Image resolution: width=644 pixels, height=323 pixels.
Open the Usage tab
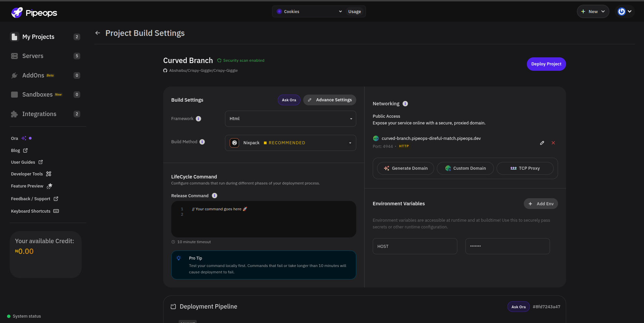tap(355, 11)
